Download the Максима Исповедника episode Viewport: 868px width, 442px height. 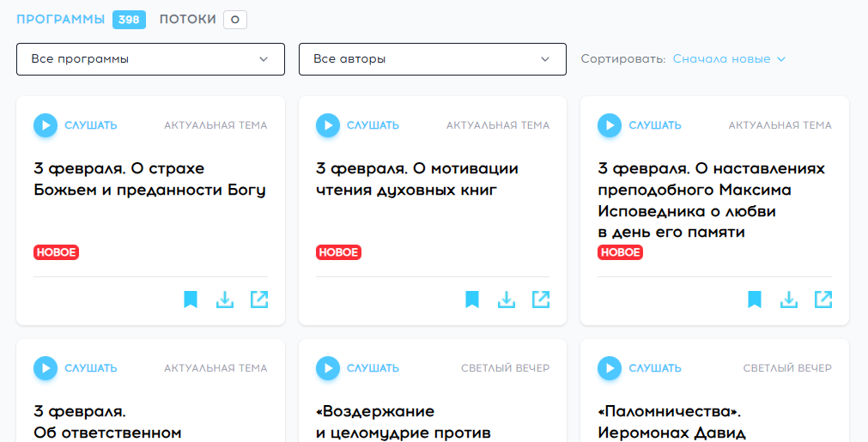[x=789, y=300]
